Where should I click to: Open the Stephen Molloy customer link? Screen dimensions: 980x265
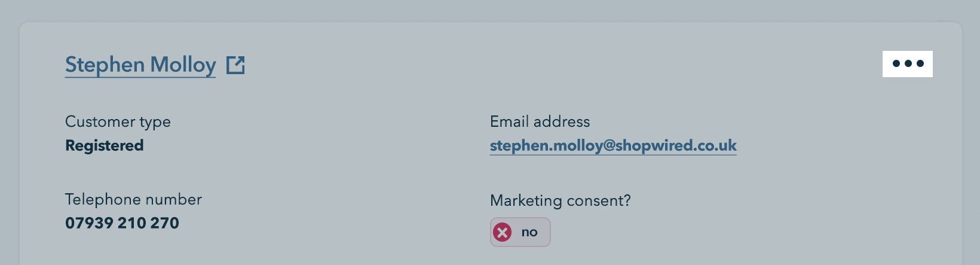140,65
